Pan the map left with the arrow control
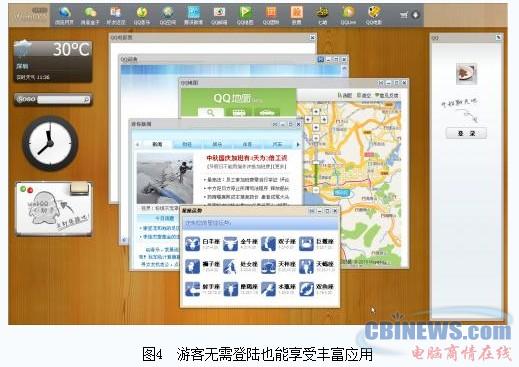 308,119
